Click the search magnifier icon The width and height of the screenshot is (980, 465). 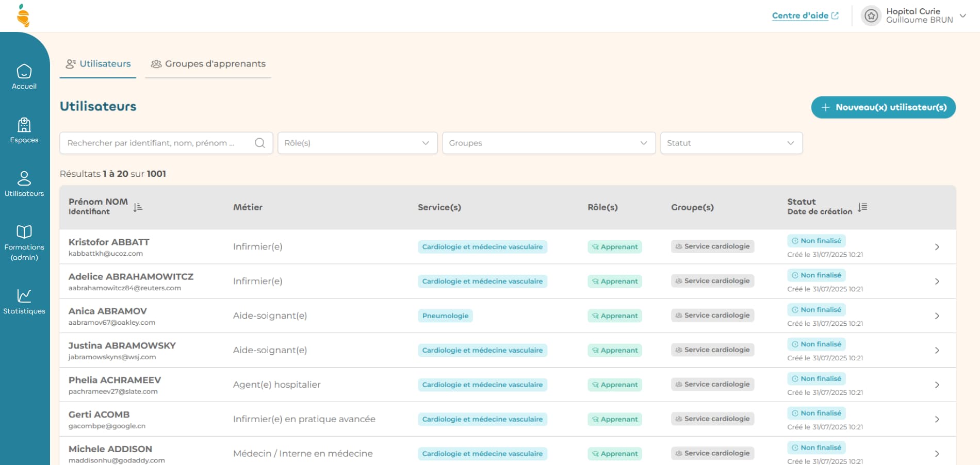pyautogui.click(x=260, y=143)
